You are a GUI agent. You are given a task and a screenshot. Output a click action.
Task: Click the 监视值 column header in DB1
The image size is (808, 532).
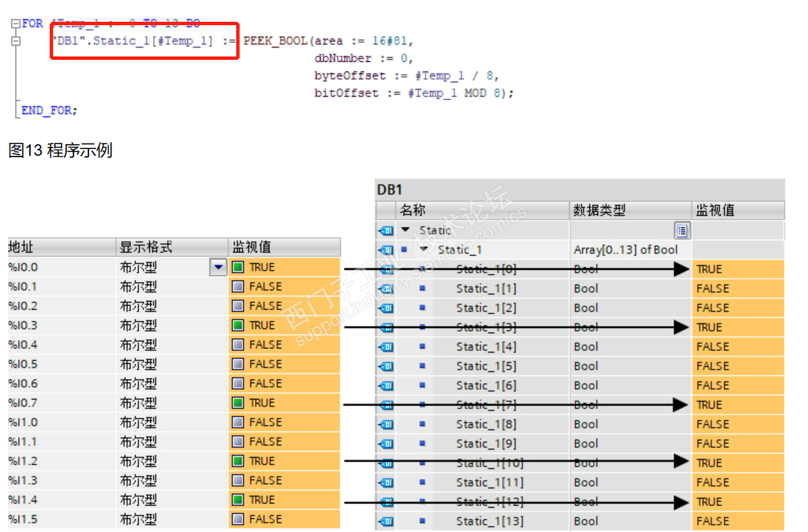[x=738, y=210]
